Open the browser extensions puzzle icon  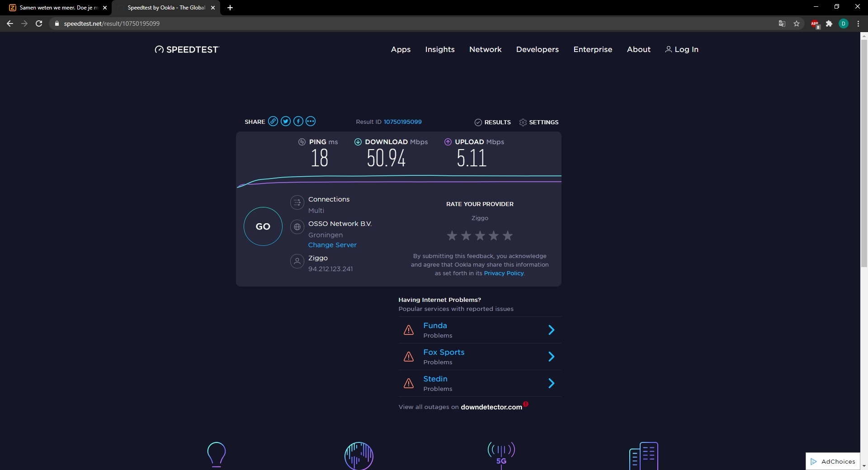click(829, 23)
